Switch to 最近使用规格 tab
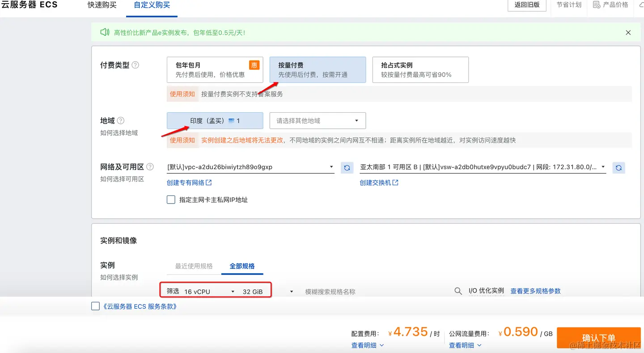 pos(194,266)
